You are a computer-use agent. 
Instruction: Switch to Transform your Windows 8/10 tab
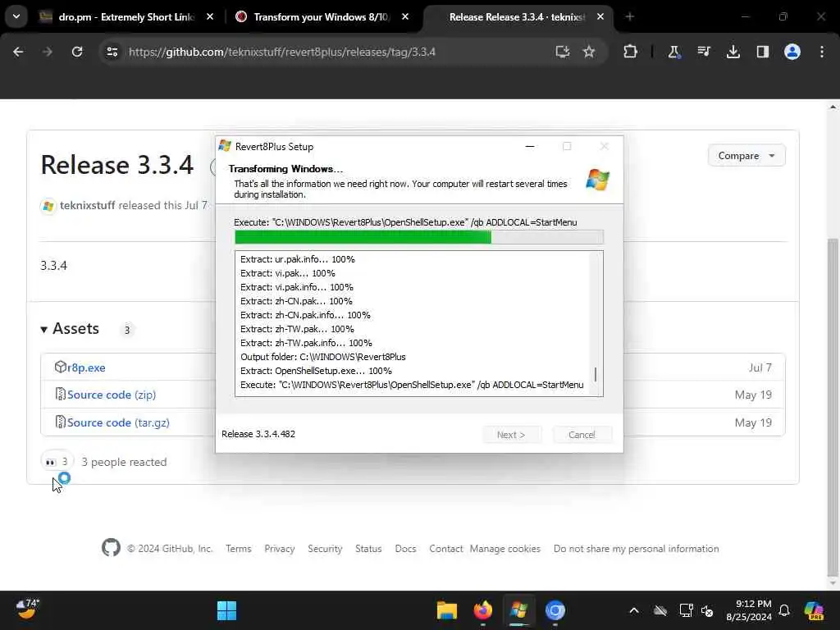pyautogui.click(x=321, y=17)
